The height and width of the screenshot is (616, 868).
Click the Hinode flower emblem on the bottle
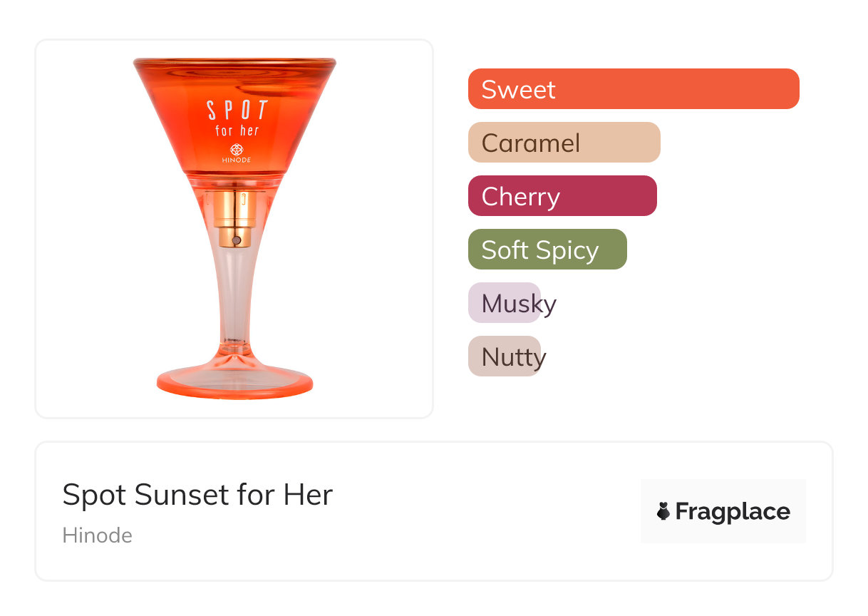tap(237, 149)
